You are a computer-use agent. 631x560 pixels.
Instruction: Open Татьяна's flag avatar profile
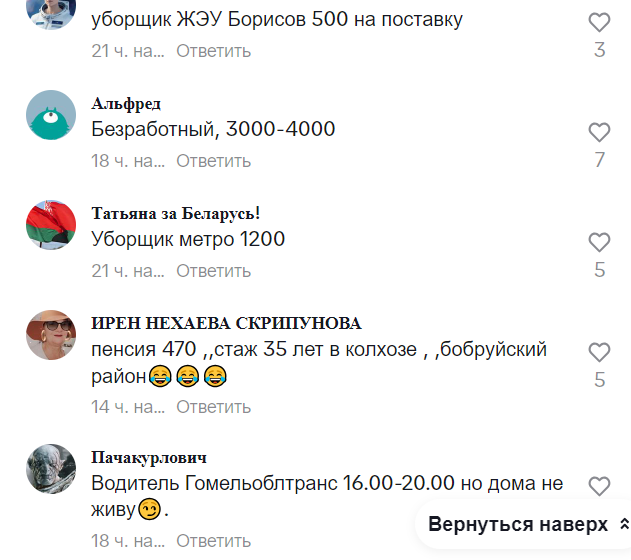point(51,225)
